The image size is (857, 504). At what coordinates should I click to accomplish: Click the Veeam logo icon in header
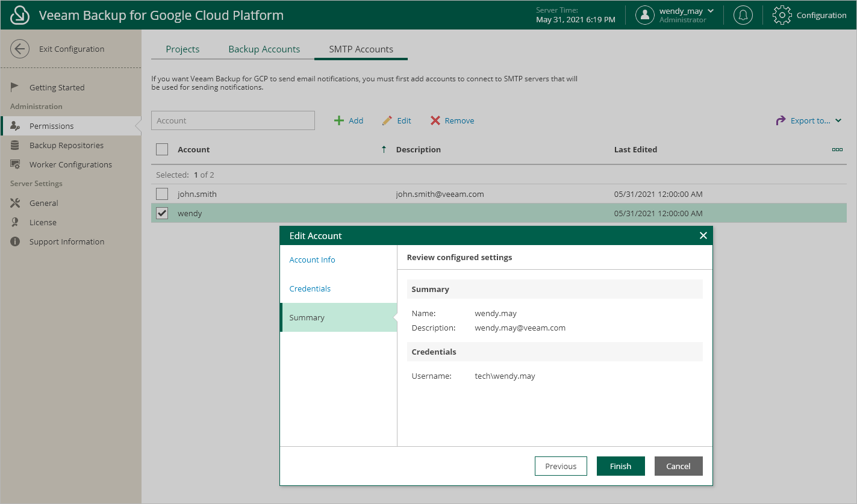tap(20, 15)
